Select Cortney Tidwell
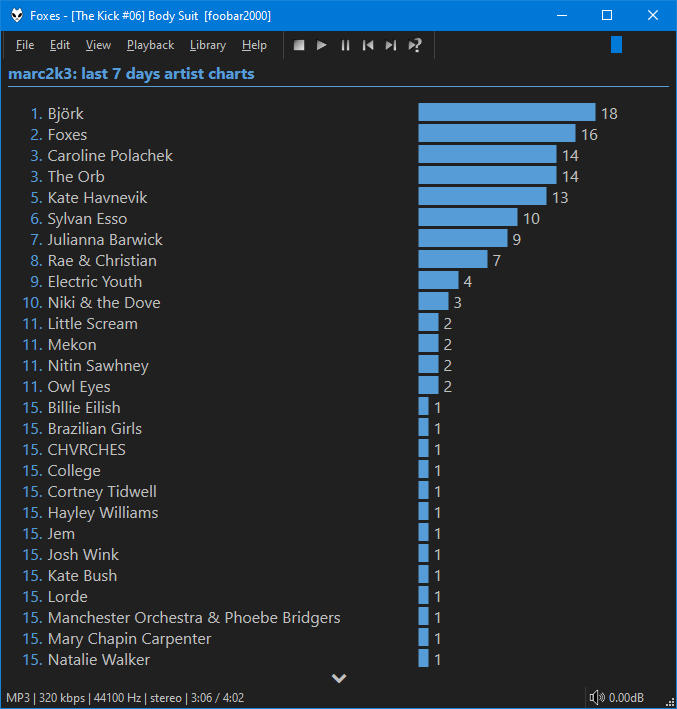Viewport: 677px width, 709px height. (x=102, y=492)
